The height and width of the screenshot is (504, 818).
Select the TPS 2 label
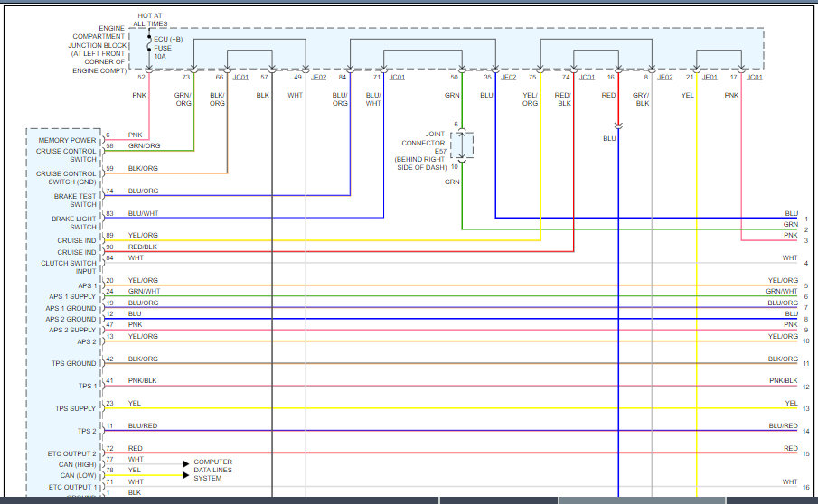pos(87,431)
